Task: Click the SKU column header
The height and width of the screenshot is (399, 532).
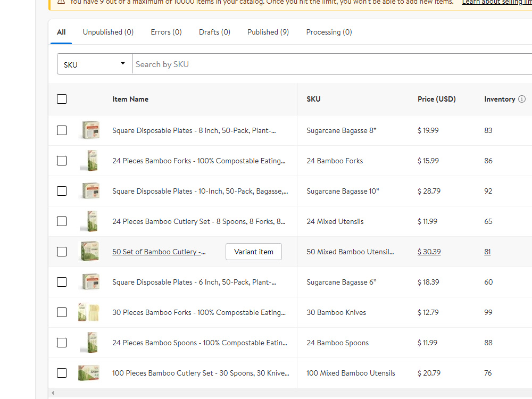Action: 313,99
